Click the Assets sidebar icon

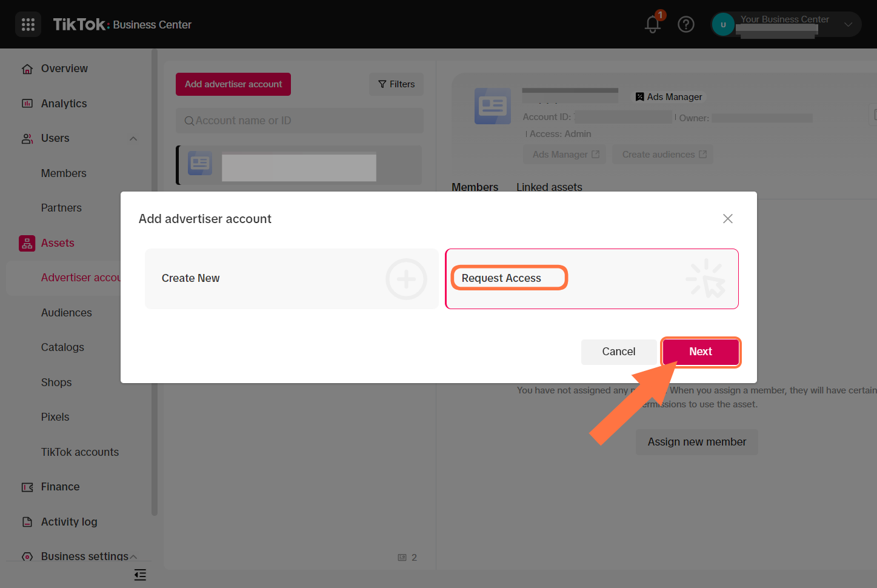point(27,242)
